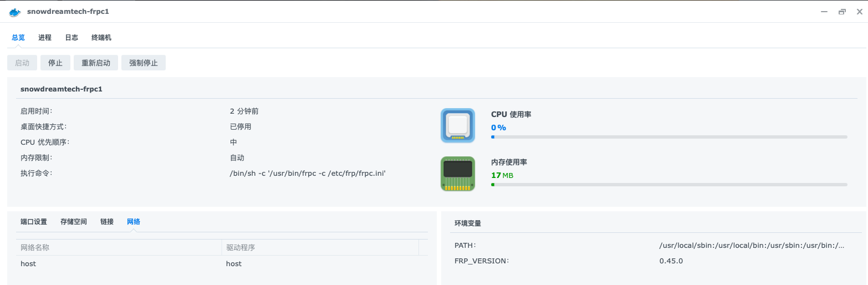The height and width of the screenshot is (285, 868).
Task: Click the CPU usage progress bar
Action: [669, 137]
